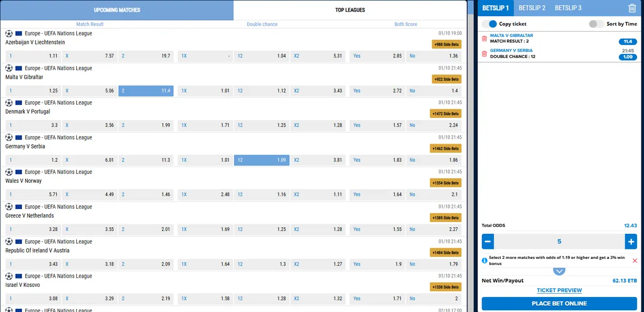
Task: Click soccer ball icon on Greece row
Action: [9, 206]
